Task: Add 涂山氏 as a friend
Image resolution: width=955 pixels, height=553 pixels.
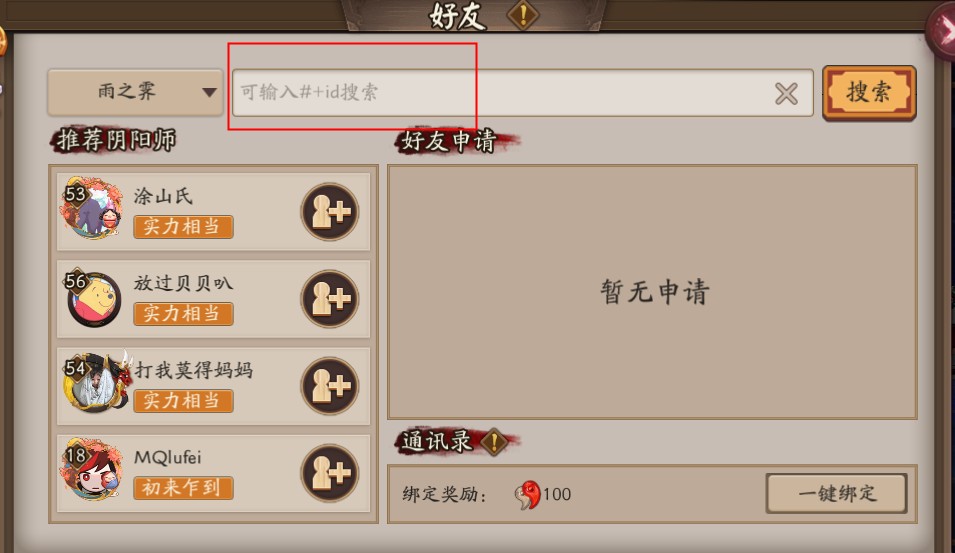Action: [x=329, y=211]
